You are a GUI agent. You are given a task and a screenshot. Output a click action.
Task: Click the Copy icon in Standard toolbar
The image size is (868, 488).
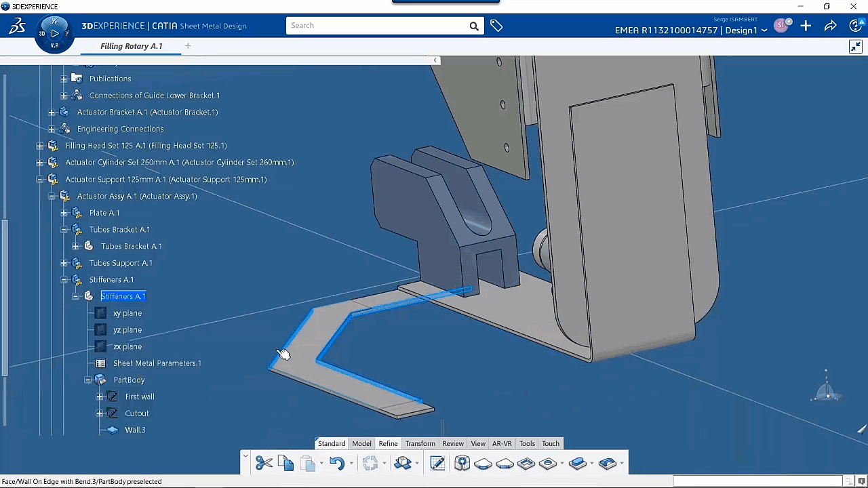pos(285,463)
